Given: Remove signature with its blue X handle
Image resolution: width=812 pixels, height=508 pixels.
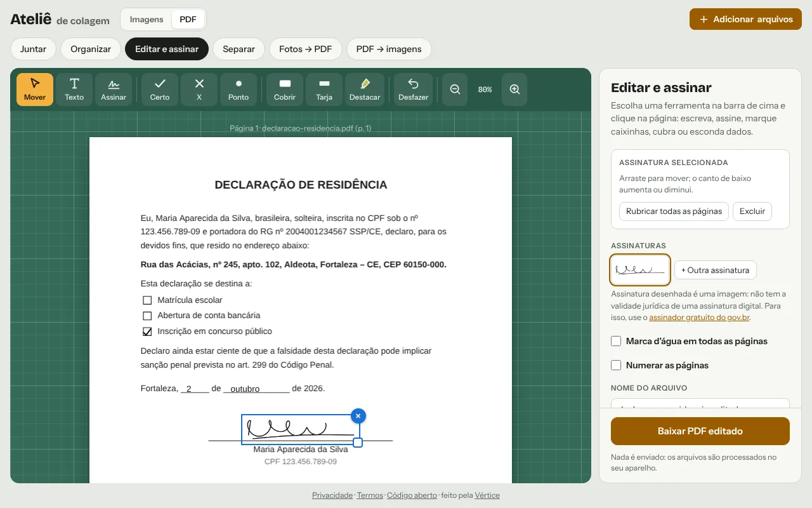Looking at the screenshot, I should (x=358, y=416).
